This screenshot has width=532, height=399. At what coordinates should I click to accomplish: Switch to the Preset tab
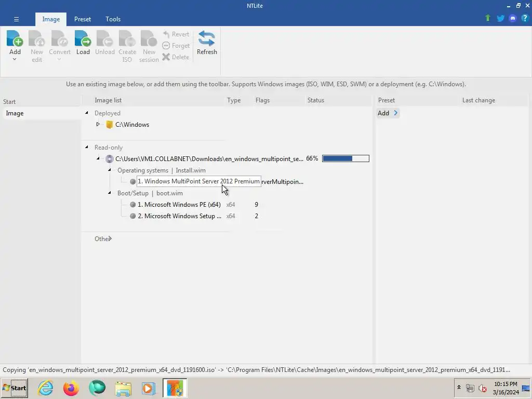[x=83, y=19]
